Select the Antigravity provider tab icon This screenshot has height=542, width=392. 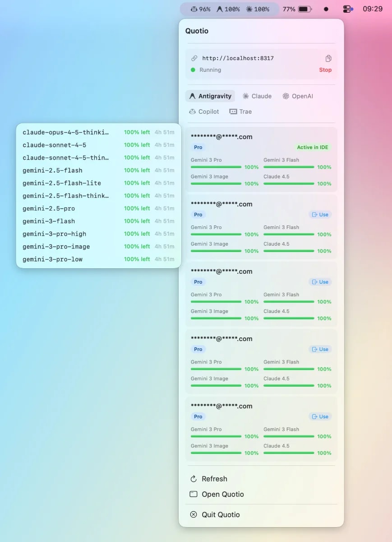click(x=192, y=96)
